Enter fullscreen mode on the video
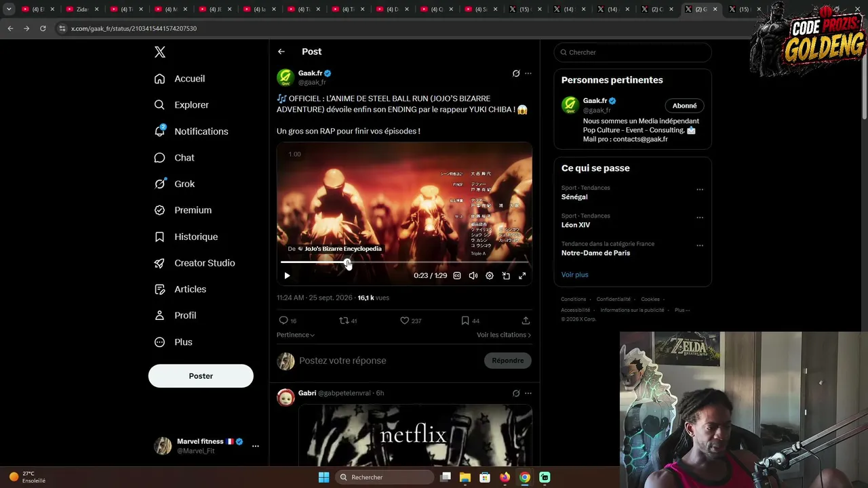The width and height of the screenshot is (868, 488). tap(522, 276)
